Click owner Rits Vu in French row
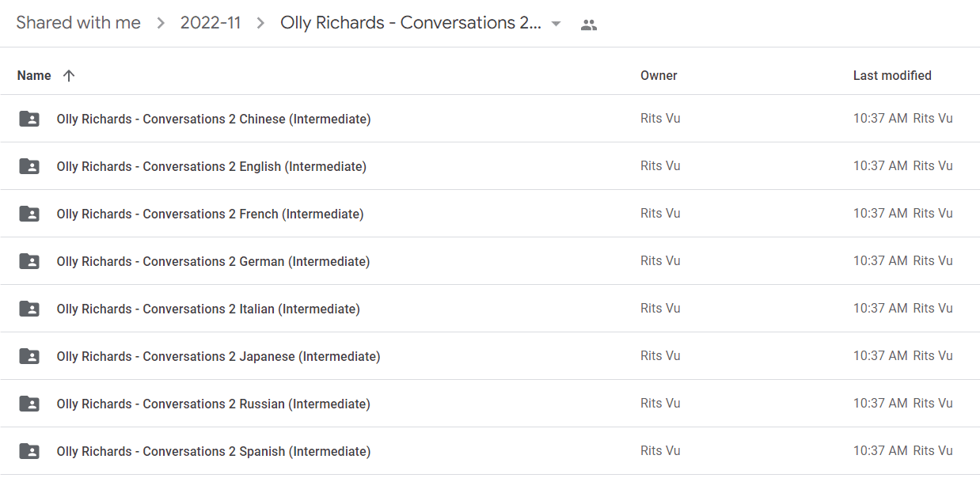The height and width of the screenshot is (478, 980). point(660,214)
